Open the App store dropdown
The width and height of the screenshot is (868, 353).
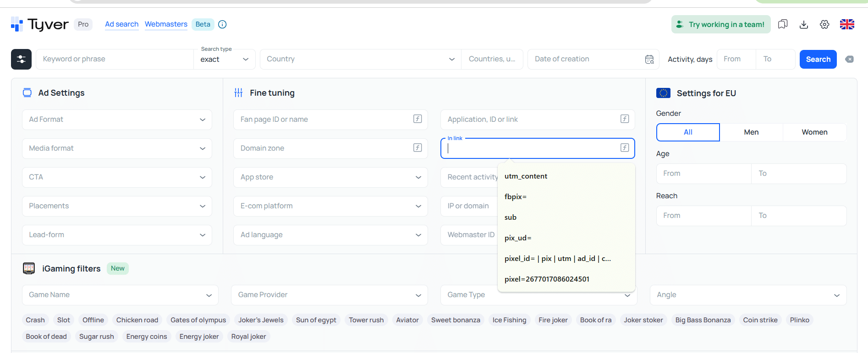(x=330, y=177)
